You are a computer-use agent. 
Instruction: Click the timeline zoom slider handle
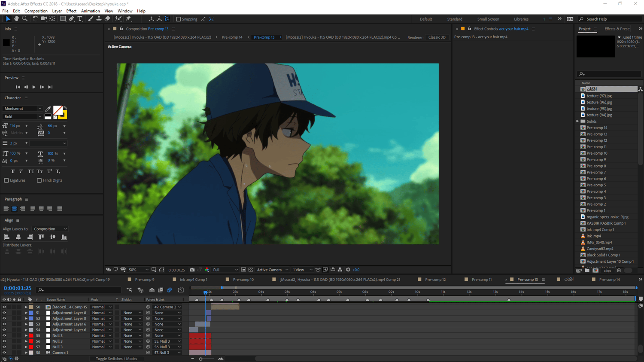pos(200,359)
